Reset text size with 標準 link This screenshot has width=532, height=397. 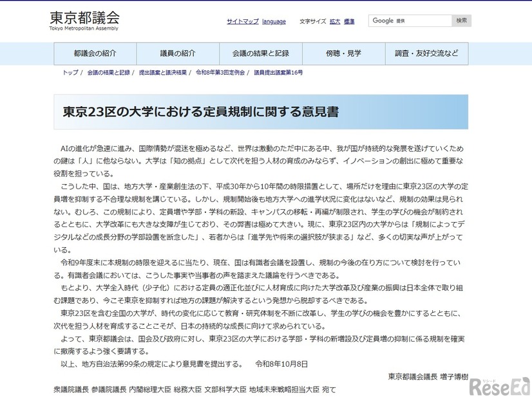349,21
